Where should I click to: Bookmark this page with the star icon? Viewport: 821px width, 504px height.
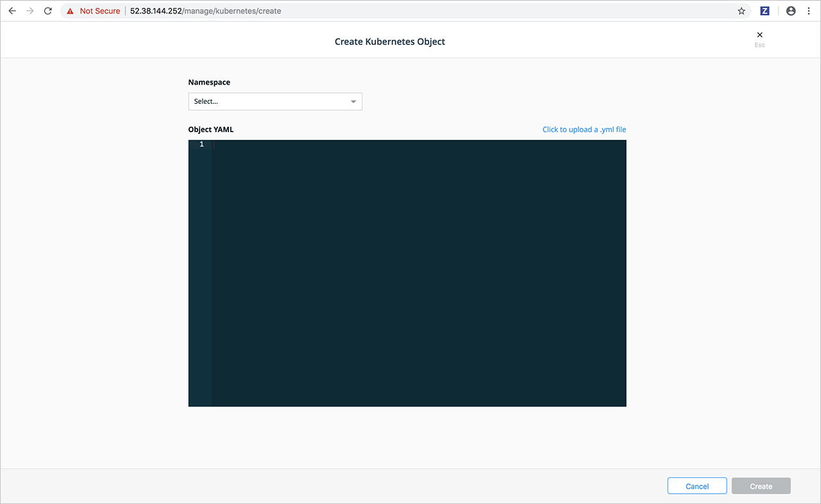coord(741,11)
